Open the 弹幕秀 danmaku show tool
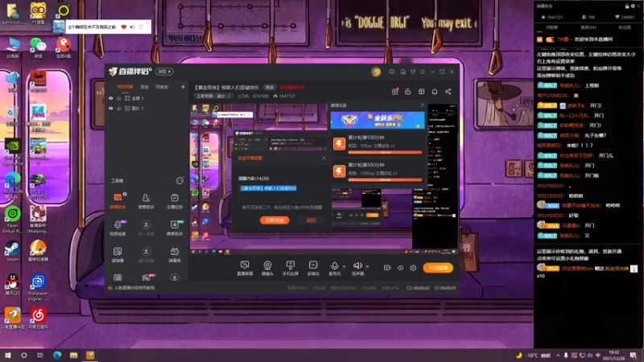 tap(175, 254)
